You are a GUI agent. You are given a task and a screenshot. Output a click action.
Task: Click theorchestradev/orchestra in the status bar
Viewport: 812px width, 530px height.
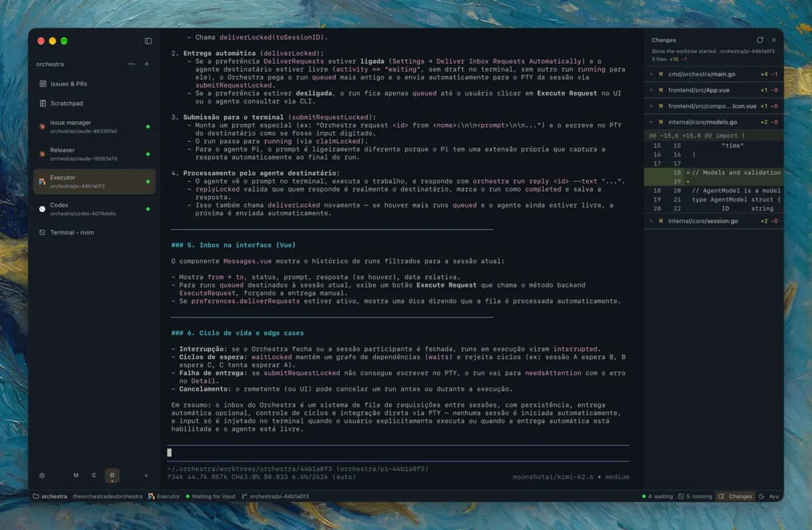107,496
